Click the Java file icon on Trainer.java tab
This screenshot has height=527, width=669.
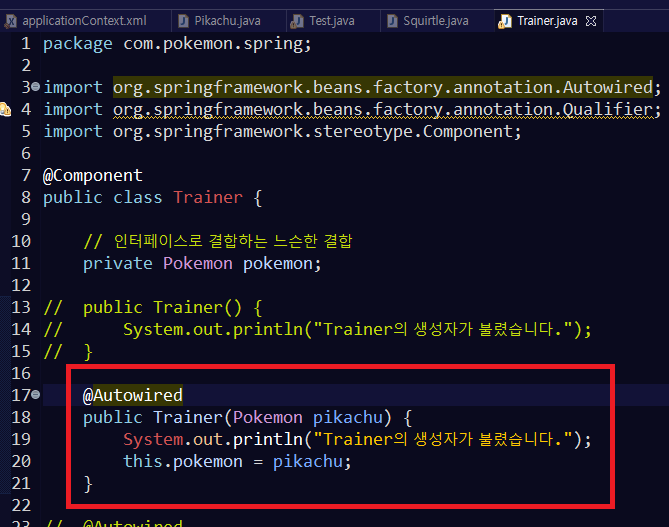[505, 21]
